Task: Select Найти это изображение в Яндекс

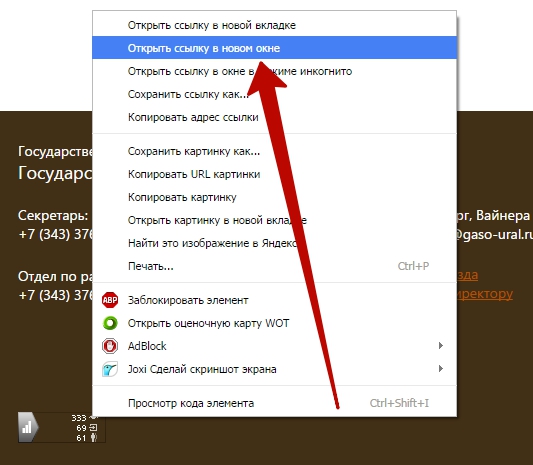Action: pyautogui.click(x=274, y=243)
